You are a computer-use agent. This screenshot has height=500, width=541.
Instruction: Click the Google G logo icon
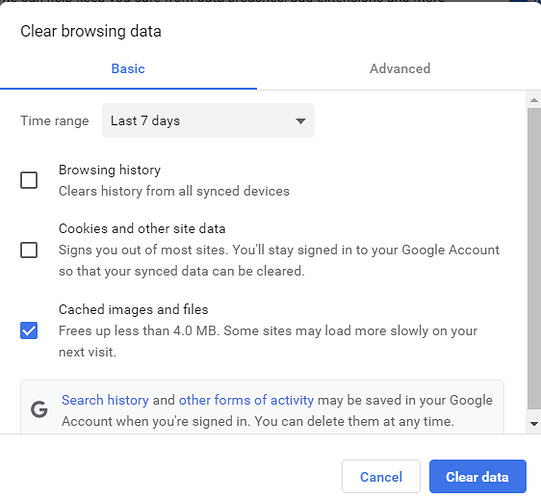tap(39, 410)
